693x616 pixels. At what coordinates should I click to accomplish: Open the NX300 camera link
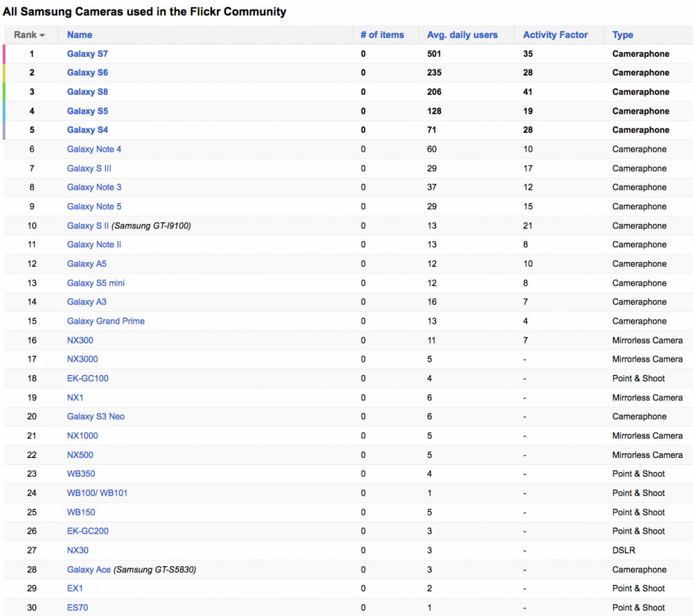pos(80,340)
